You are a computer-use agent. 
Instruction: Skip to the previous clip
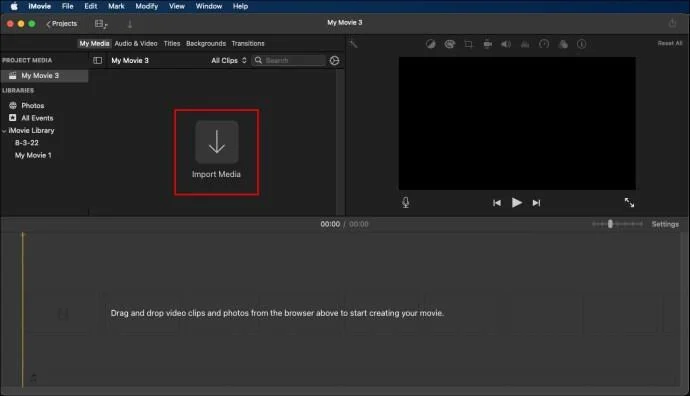coord(497,203)
